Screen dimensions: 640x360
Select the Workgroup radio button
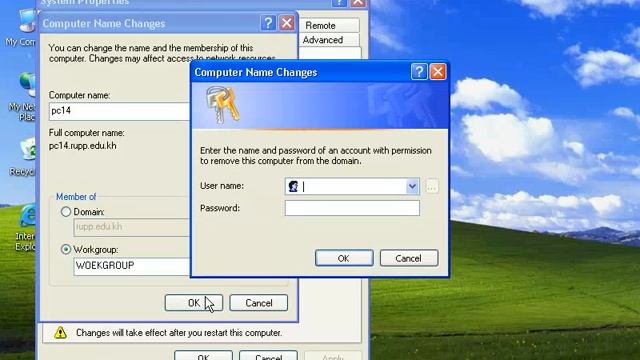[66, 249]
